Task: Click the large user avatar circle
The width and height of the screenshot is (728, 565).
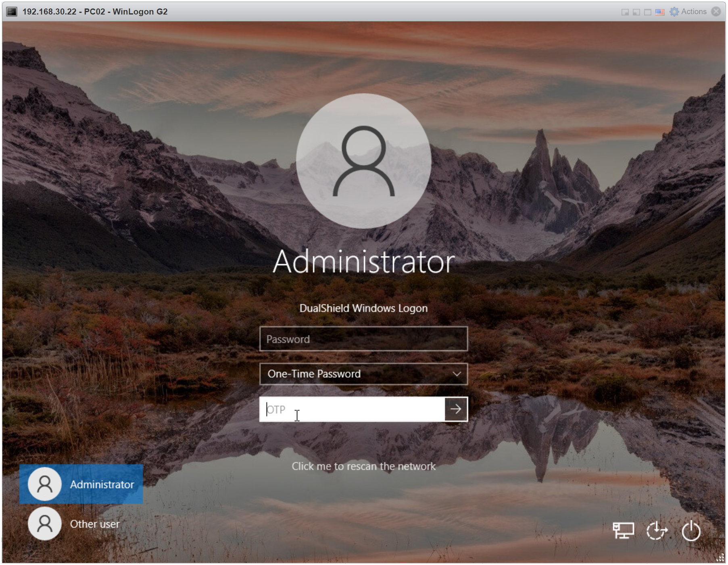Action: click(x=363, y=161)
